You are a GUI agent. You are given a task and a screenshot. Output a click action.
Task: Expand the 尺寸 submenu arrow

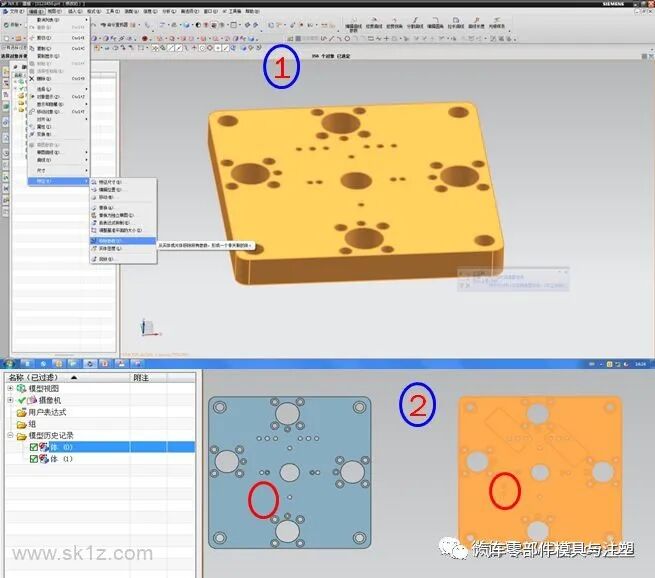[86, 170]
